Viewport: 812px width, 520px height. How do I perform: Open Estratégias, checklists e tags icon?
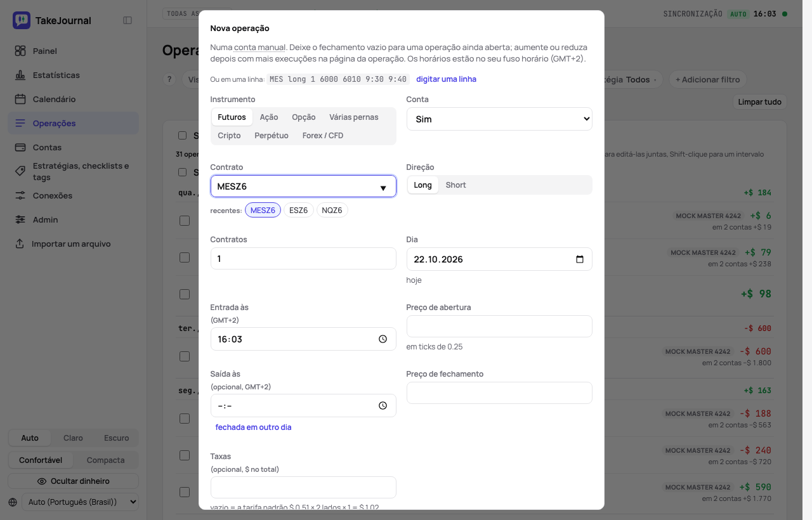click(20, 171)
